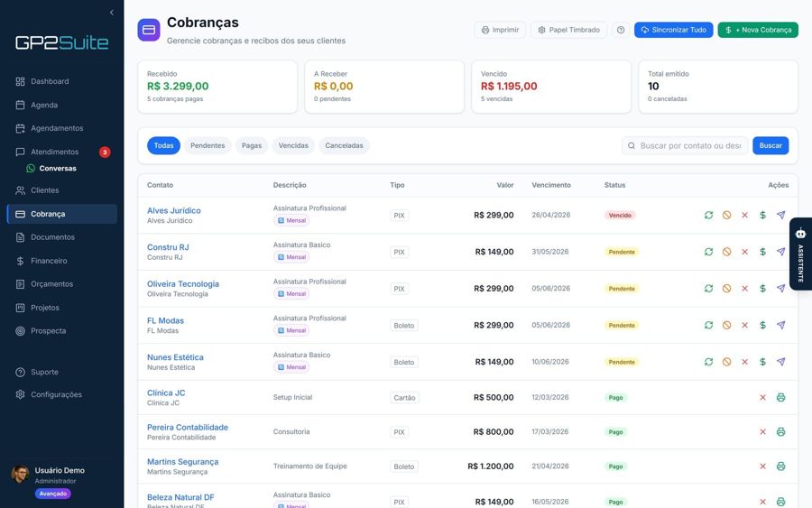Delete the Oliveira Tecnologia charge with X

[x=744, y=289]
